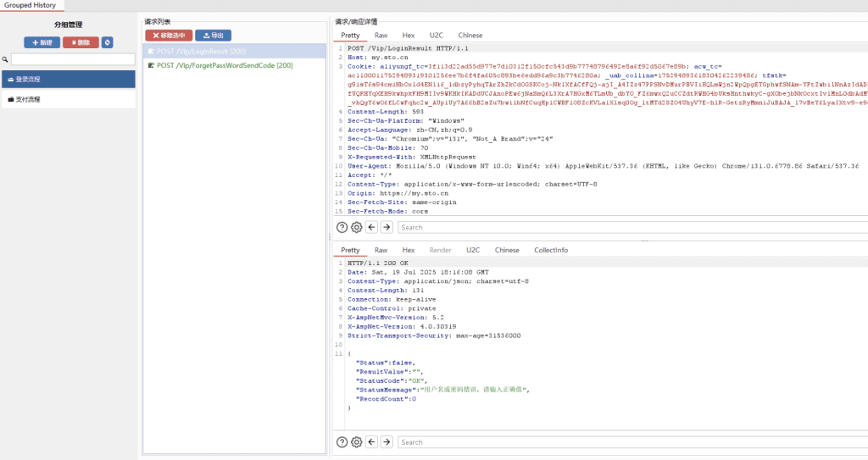Click the red 删除 (delete group) button
868x460 pixels.
click(x=81, y=42)
